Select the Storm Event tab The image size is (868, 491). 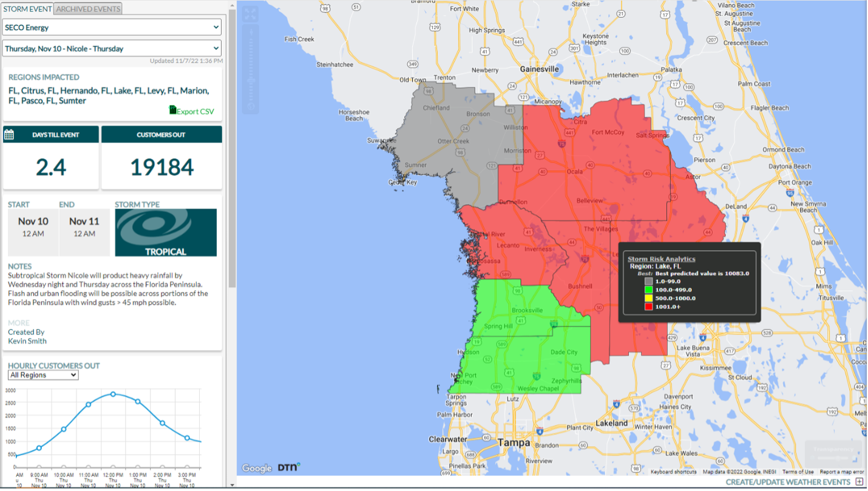28,8
